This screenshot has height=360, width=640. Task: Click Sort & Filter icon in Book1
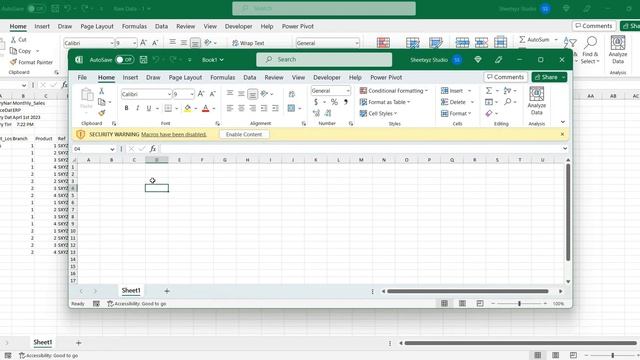pyautogui.click(x=507, y=91)
